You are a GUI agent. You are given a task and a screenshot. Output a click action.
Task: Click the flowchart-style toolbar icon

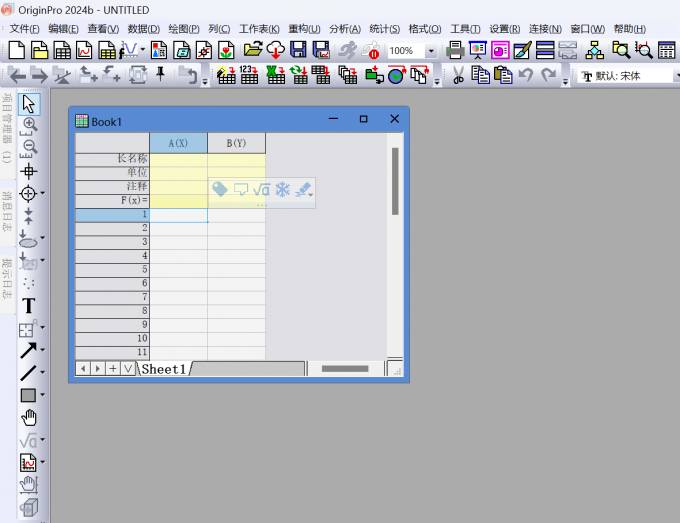point(595,50)
